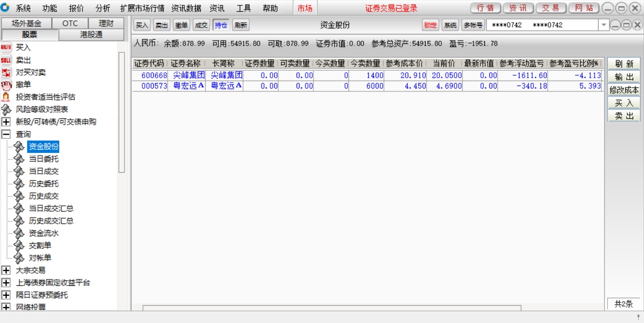
Task: Click the icon next to 风险等级对照表
Action: click(6, 109)
